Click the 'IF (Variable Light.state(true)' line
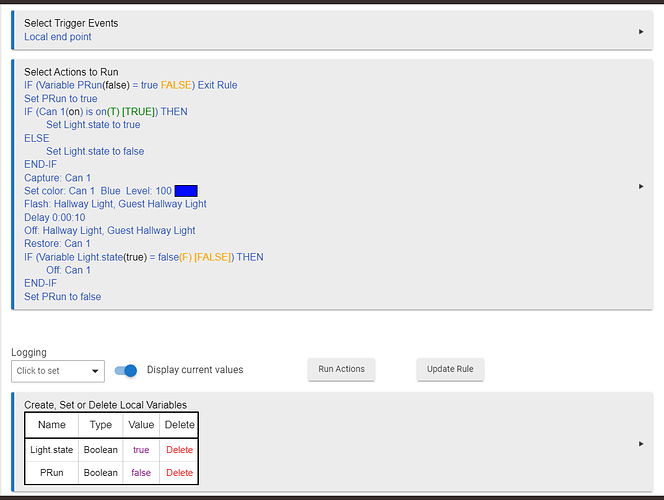This screenshot has height=500, width=664. (144, 257)
